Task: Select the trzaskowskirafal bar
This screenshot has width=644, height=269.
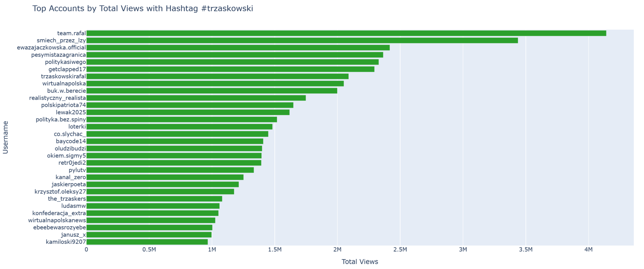Action: [217, 76]
